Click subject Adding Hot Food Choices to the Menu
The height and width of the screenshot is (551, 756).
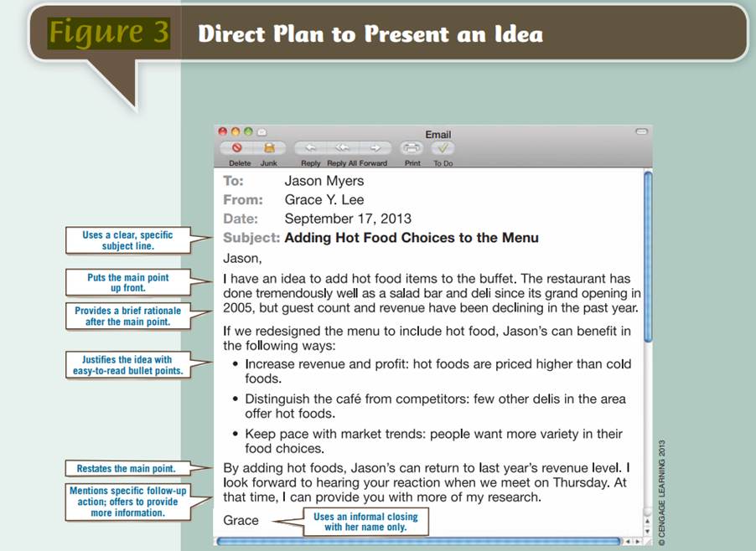(x=412, y=238)
